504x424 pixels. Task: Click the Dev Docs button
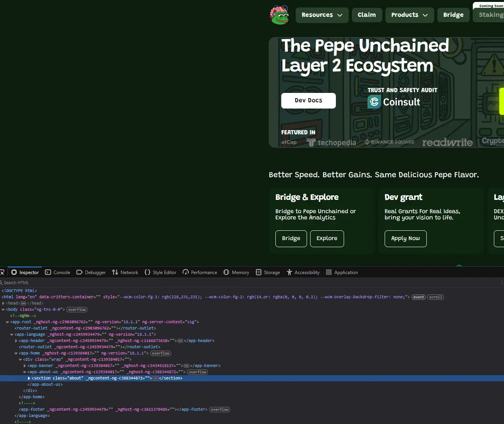[309, 101]
